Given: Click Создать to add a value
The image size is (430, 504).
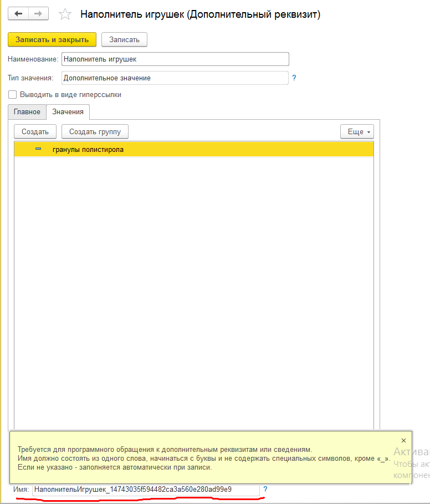Looking at the screenshot, I should (x=35, y=132).
